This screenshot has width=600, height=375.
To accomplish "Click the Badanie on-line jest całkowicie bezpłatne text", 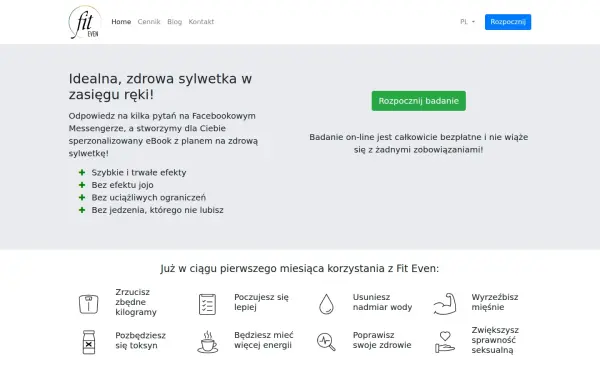I will pyautogui.click(x=419, y=143).
